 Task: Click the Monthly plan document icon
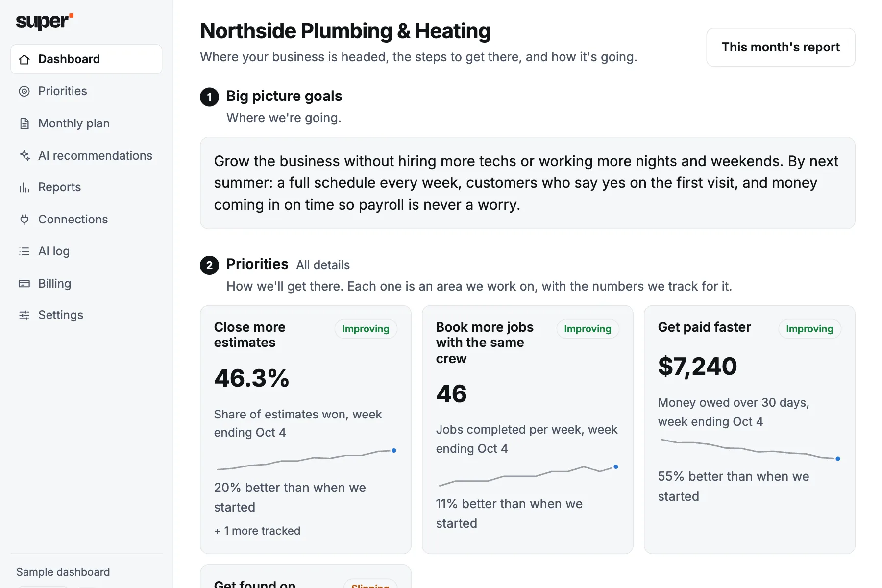[24, 123]
